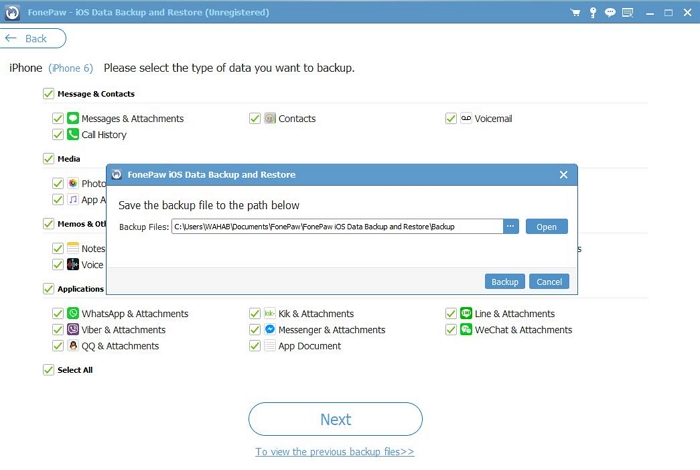
Task: Click the Messages & Attachments green icon
Action: tap(73, 118)
